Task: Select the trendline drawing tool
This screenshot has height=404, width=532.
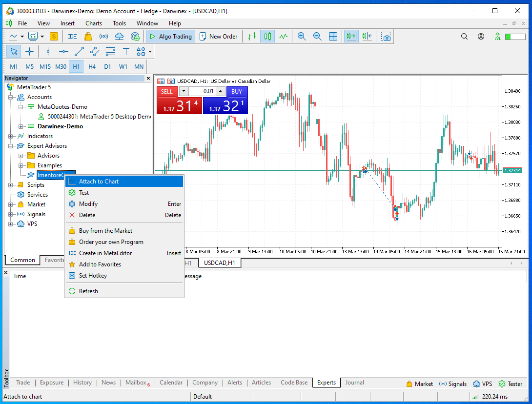Action: [79, 52]
